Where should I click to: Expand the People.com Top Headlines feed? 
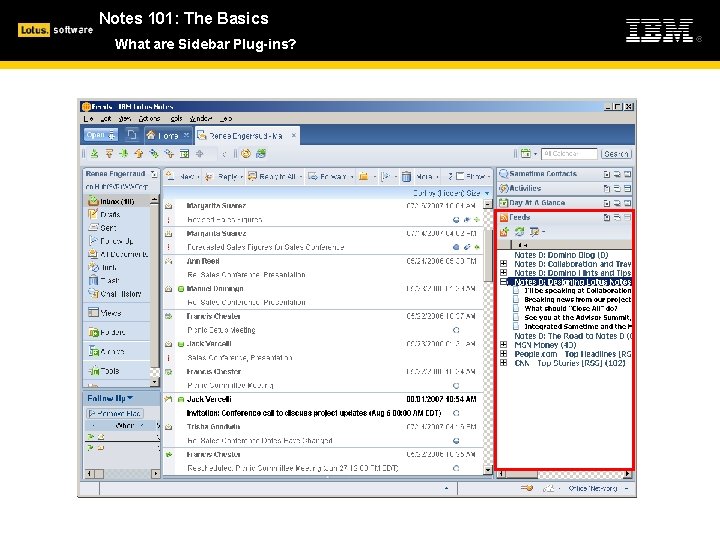504,354
